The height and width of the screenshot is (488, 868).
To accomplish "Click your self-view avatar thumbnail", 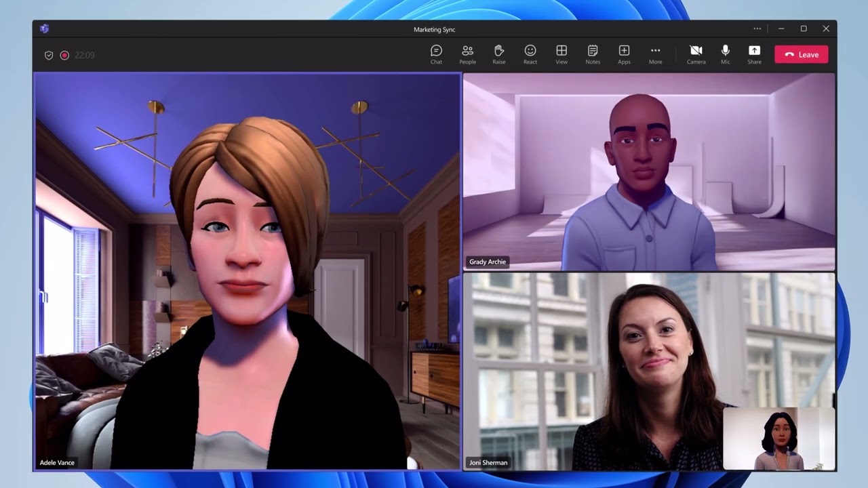I will point(779,439).
